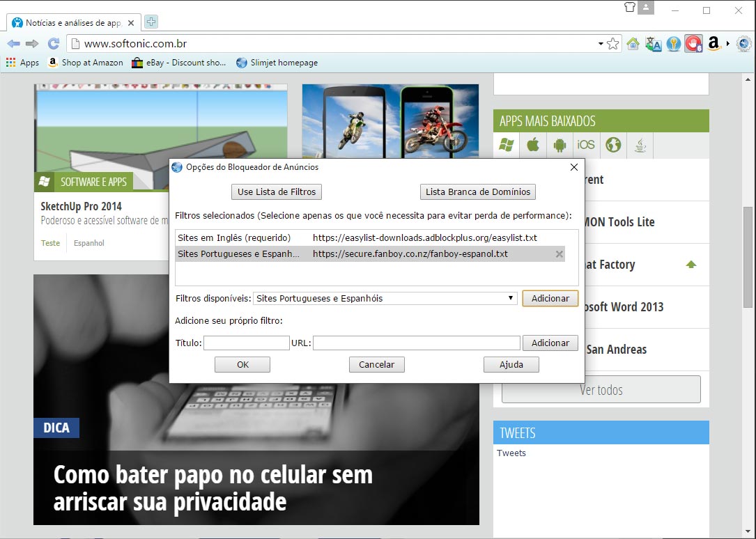
Task: Open the motocross phones thumbnail
Action: tap(390, 122)
